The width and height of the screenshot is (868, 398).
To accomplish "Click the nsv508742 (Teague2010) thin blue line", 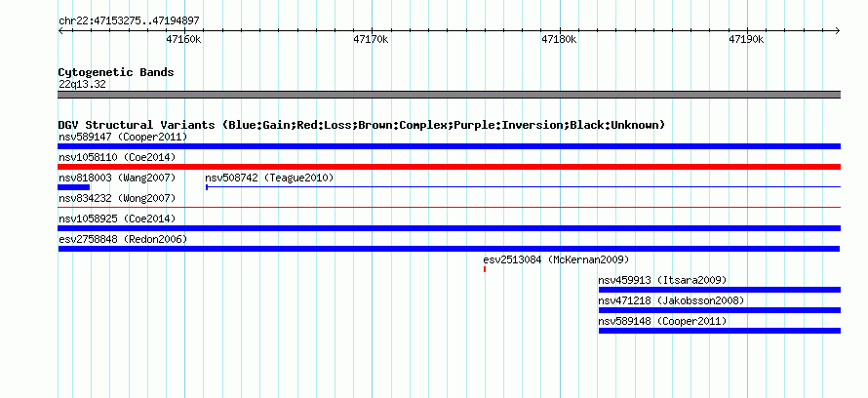I will [x=523, y=187].
